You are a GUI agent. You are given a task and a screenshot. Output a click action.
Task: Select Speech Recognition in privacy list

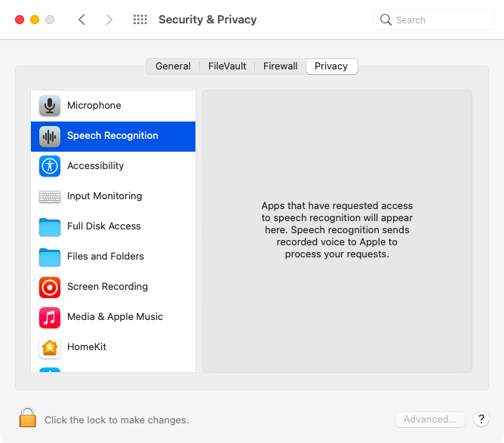(113, 136)
